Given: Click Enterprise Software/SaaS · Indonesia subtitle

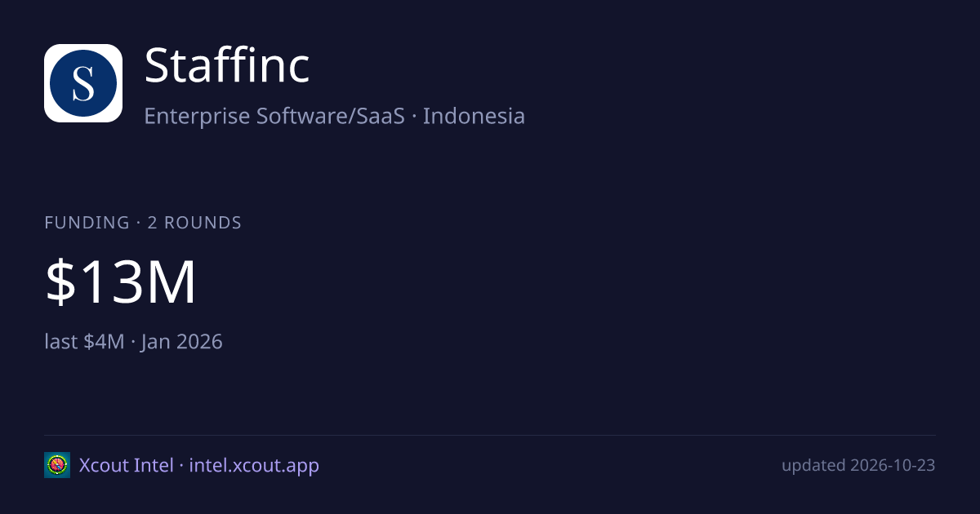Looking at the screenshot, I should [x=334, y=116].
